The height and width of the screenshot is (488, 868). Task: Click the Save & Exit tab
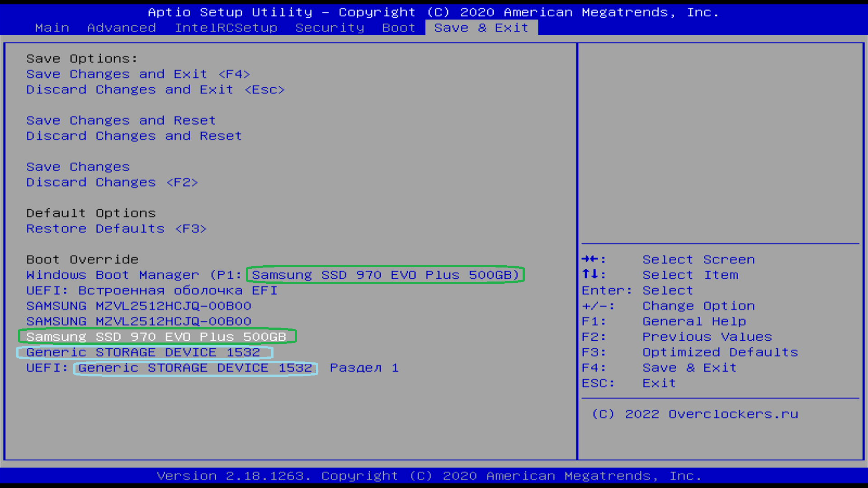pos(481,28)
